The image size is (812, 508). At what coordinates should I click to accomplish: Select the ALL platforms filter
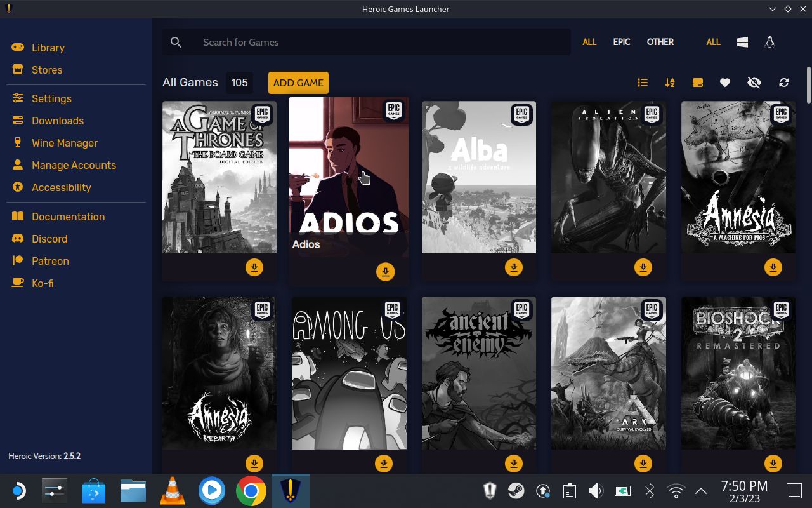(713, 42)
